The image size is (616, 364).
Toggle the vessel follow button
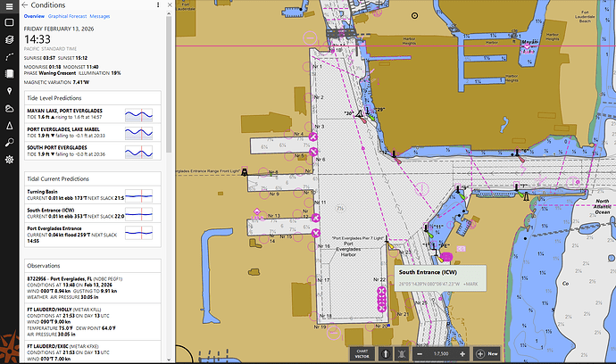[x=403, y=352]
